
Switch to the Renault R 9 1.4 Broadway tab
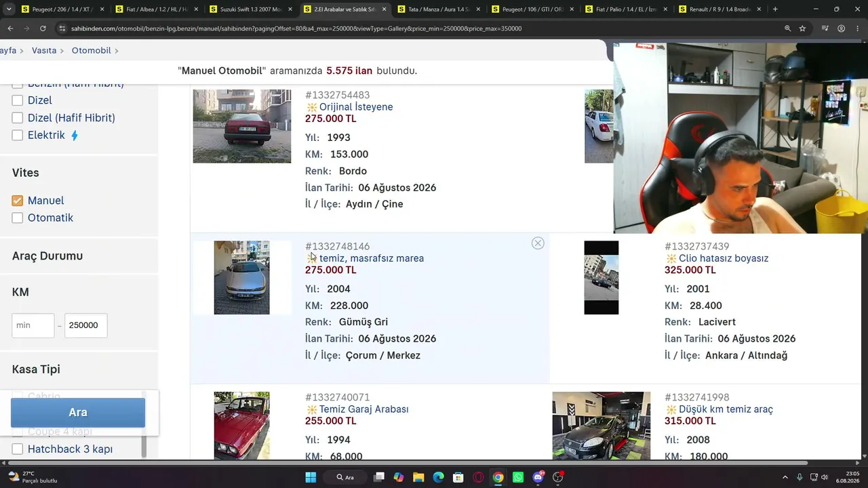(719, 9)
